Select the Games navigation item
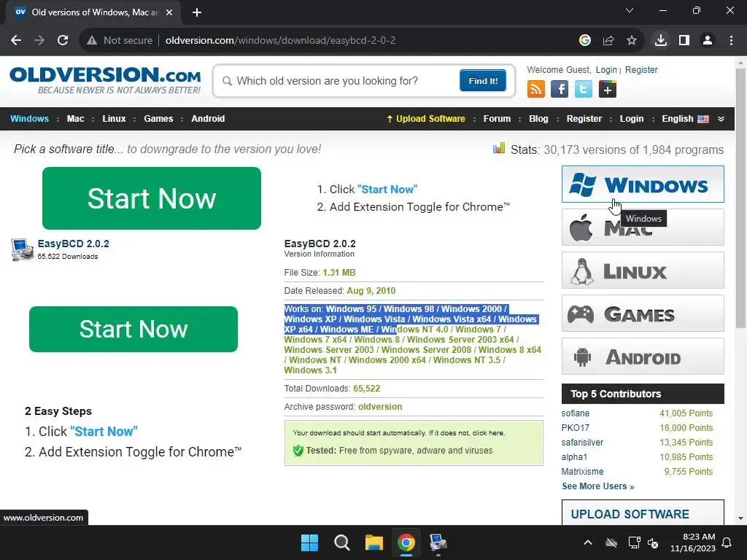Screen dimensions: 747x560 coord(158,119)
